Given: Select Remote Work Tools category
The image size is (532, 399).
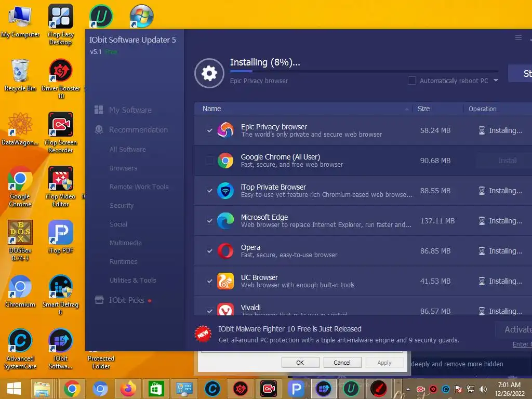Looking at the screenshot, I should tap(139, 187).
